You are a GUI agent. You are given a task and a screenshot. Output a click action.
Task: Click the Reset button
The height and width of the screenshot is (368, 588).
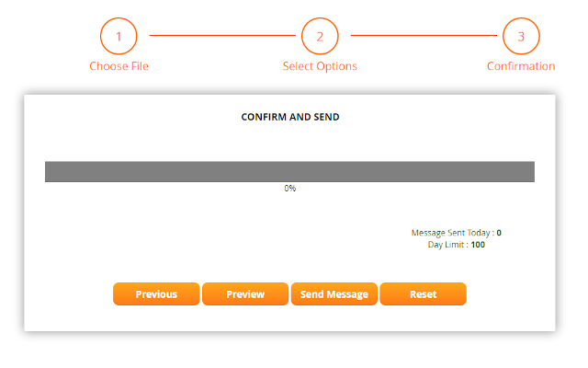click(x=423, y=294)
